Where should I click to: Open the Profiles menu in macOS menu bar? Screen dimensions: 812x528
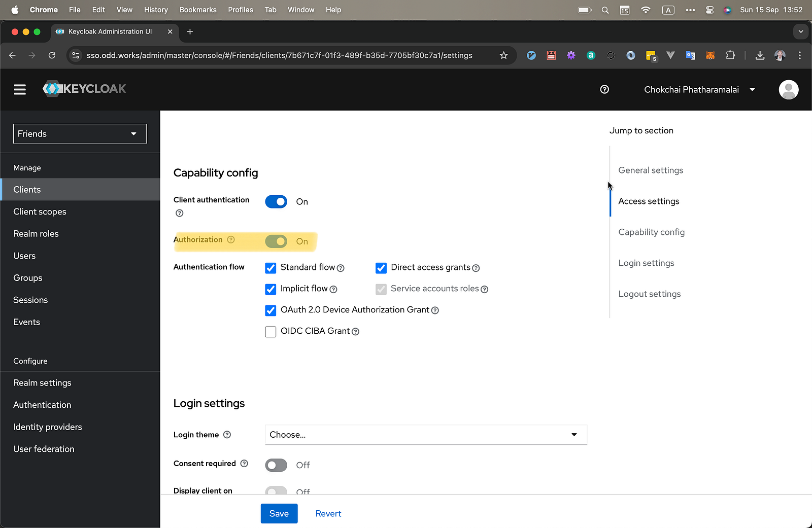pyautogui.click(x=241, y=10)
